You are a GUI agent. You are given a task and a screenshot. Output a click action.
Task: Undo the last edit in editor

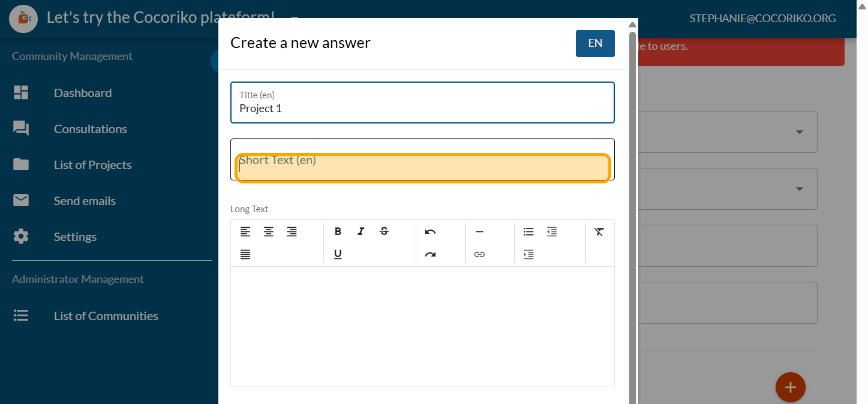[x=430, y=232]
